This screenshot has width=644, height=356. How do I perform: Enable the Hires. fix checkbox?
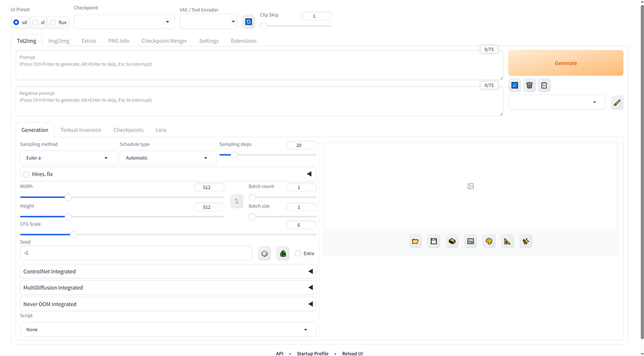point(26,174)
